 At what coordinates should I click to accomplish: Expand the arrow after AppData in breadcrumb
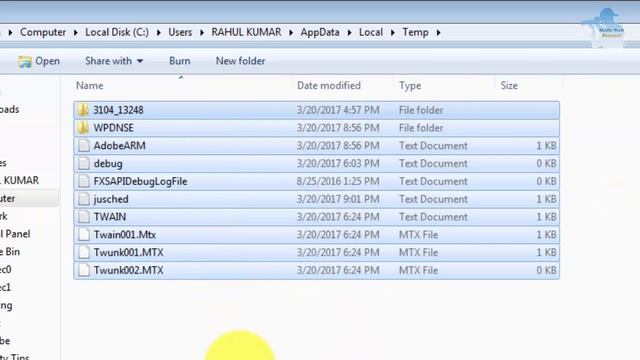tap(349, 32)
